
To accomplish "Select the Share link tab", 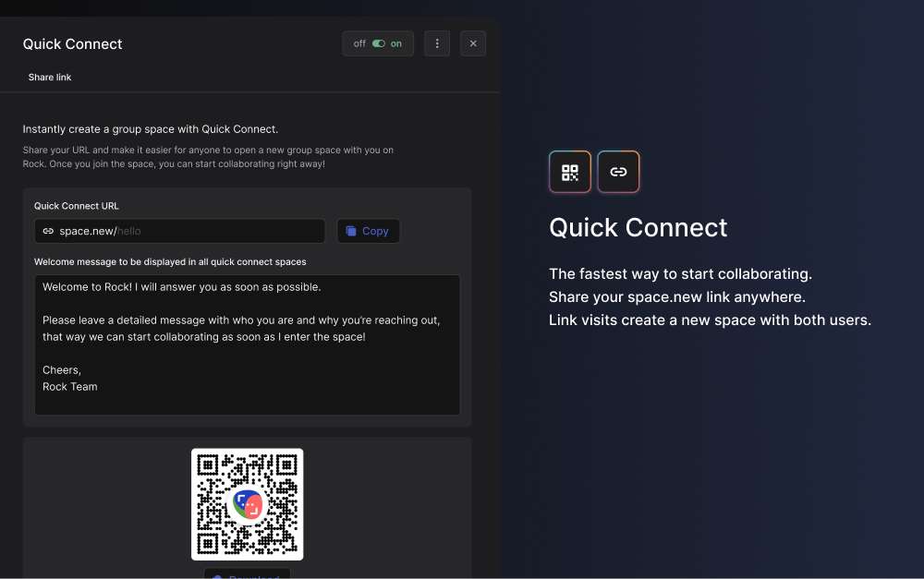I will point(50,78).
